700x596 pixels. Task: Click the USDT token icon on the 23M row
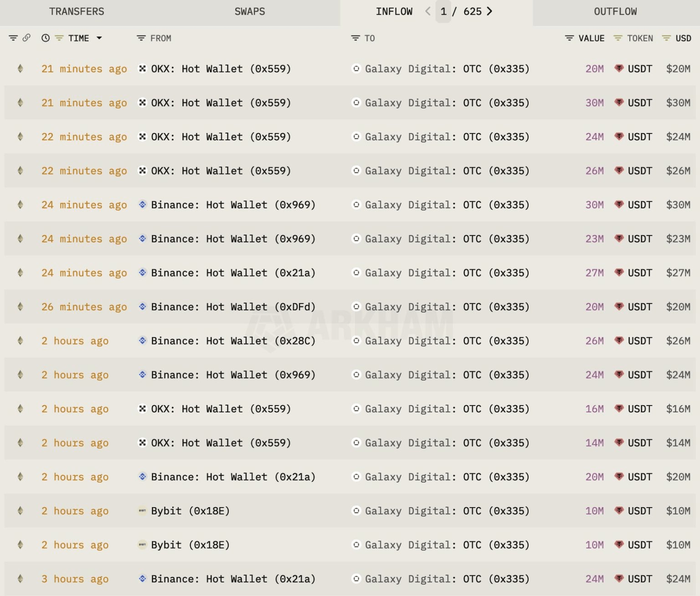click(619, 238)
